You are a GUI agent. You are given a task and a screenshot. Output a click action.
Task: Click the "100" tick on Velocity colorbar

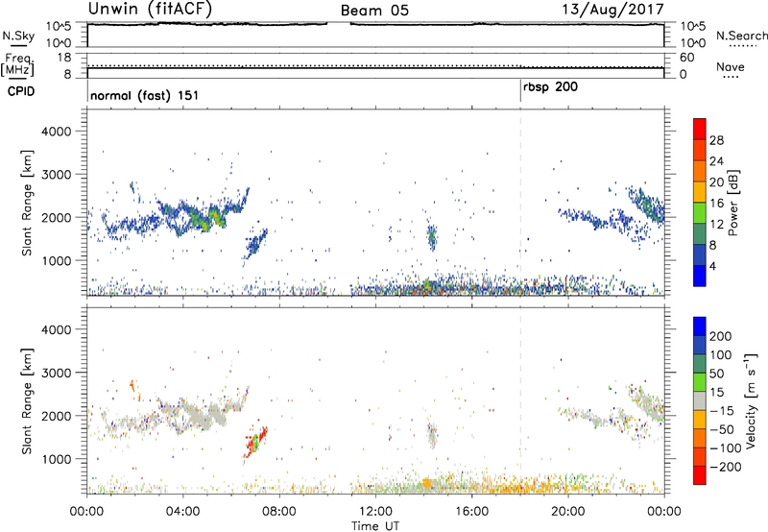click(721, 355)
